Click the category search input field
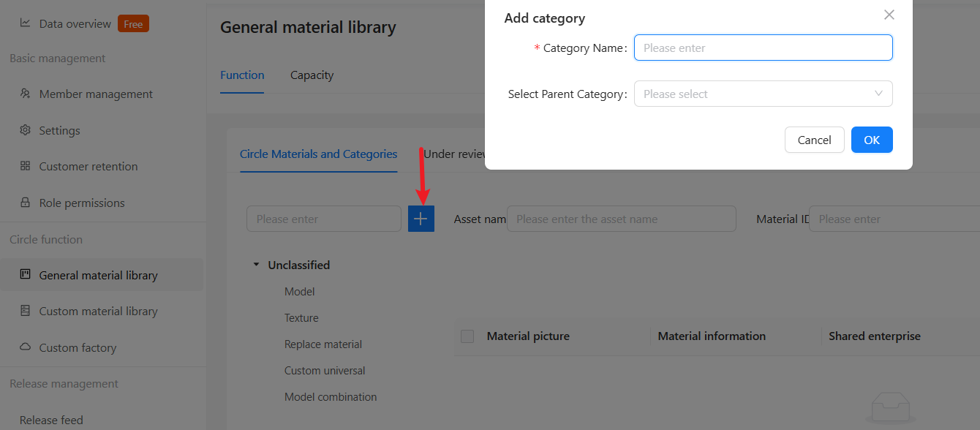 click(x=324, y=219)
